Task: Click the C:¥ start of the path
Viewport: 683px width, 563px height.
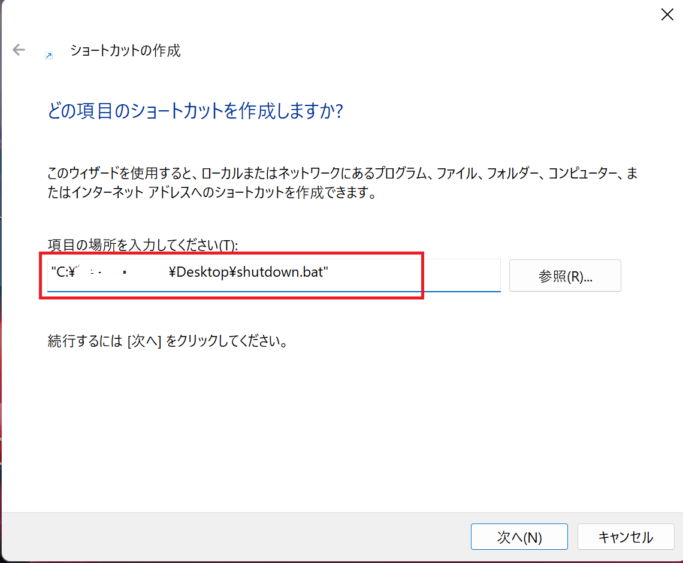Action: (x=66, y=273)
